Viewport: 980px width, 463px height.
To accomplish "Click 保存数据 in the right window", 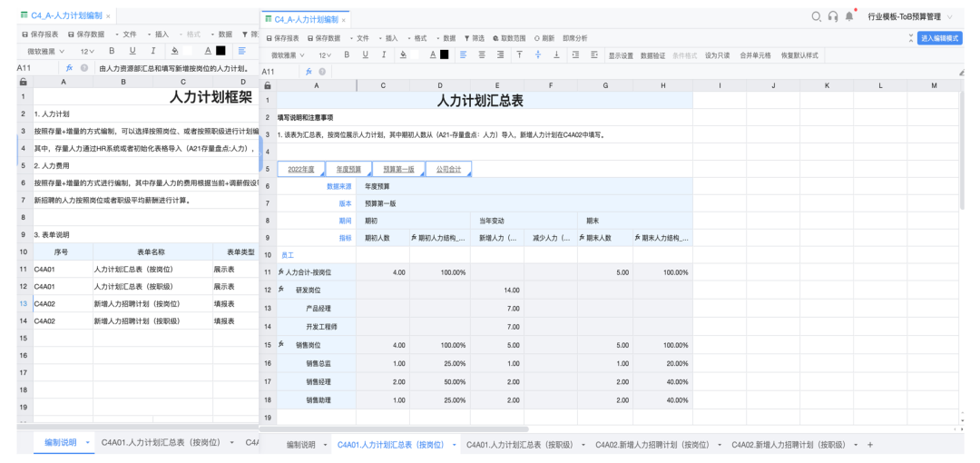I will point(324,38).
